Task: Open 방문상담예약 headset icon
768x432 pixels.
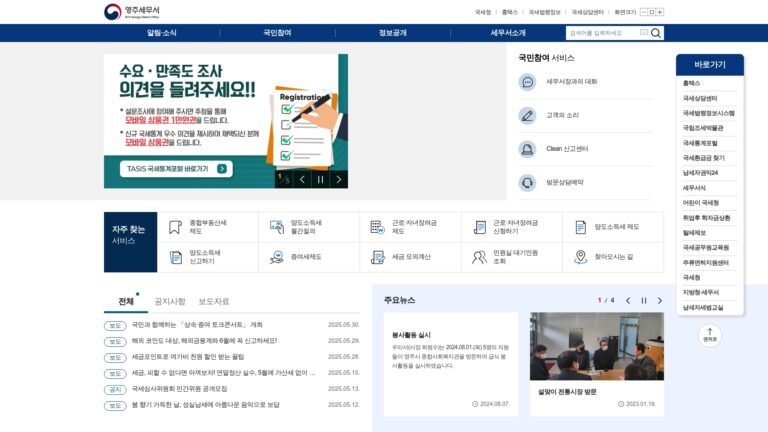Action: (x=528, y=183)
